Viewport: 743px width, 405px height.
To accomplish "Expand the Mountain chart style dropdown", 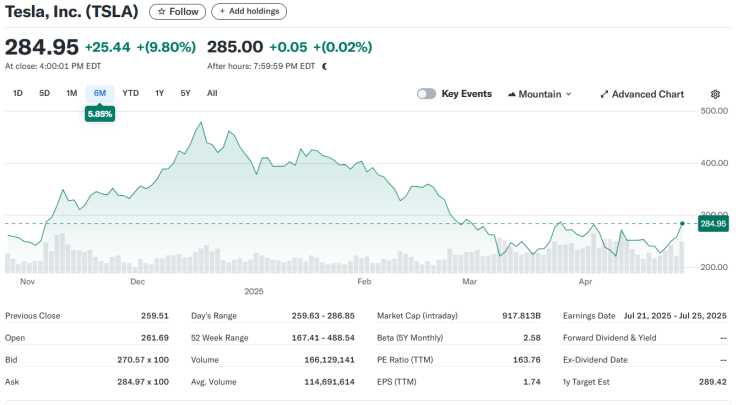I will pos(540,94).
